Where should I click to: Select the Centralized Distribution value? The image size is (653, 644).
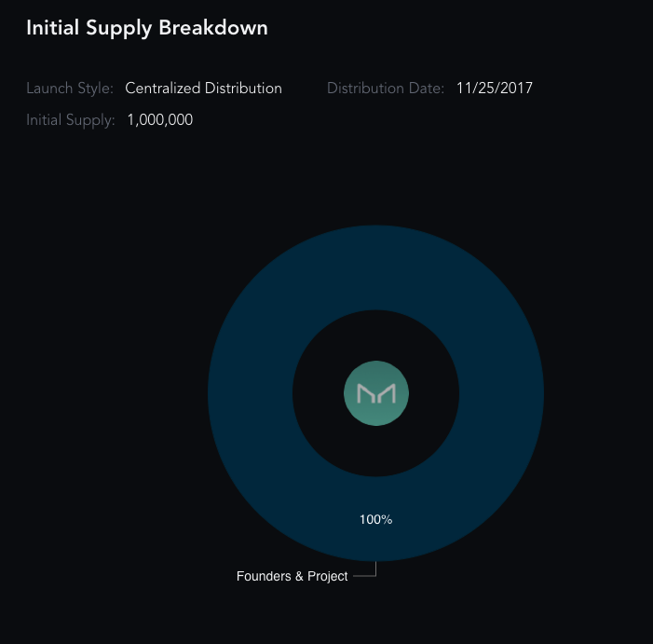(204, 89)
